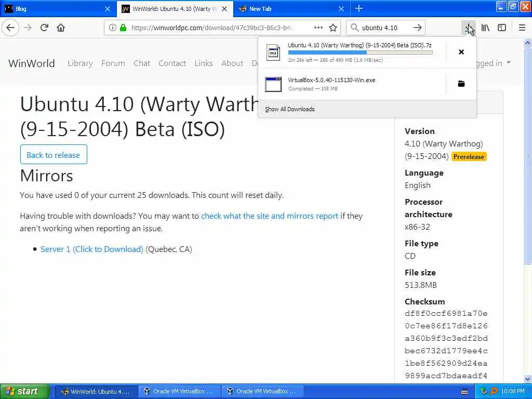Click the VirtualBox-5.0.40-115130-Win.exe filename

(331, 80)
